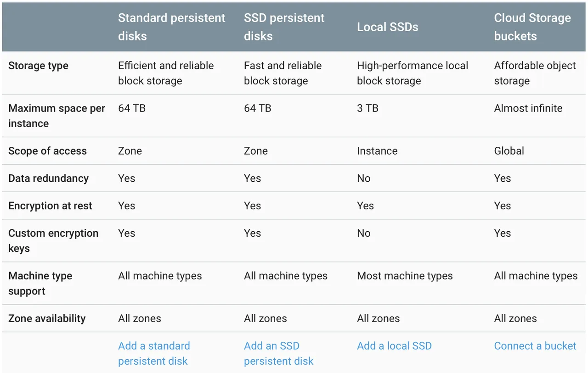Select the 'Storage type' row label
The image size is (588, 373).
38,66
